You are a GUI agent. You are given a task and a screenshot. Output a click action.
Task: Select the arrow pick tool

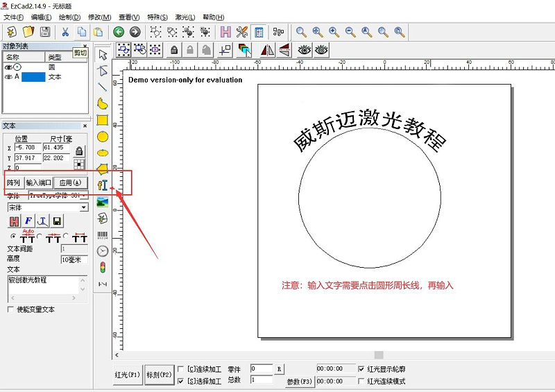(103, 54)
